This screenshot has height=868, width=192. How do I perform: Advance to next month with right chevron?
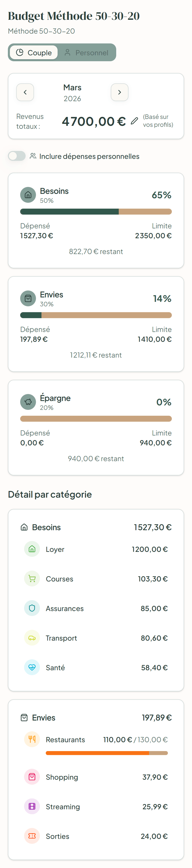(120, 92)
